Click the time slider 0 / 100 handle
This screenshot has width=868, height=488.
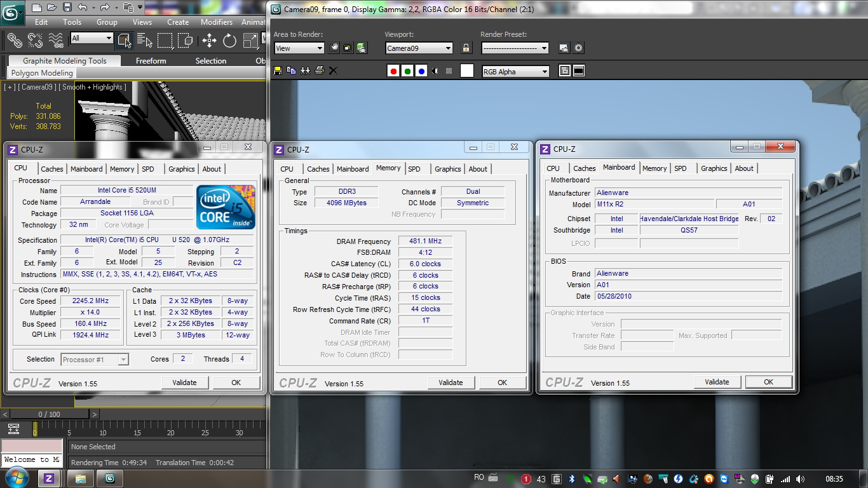click(x=50, y=414)
